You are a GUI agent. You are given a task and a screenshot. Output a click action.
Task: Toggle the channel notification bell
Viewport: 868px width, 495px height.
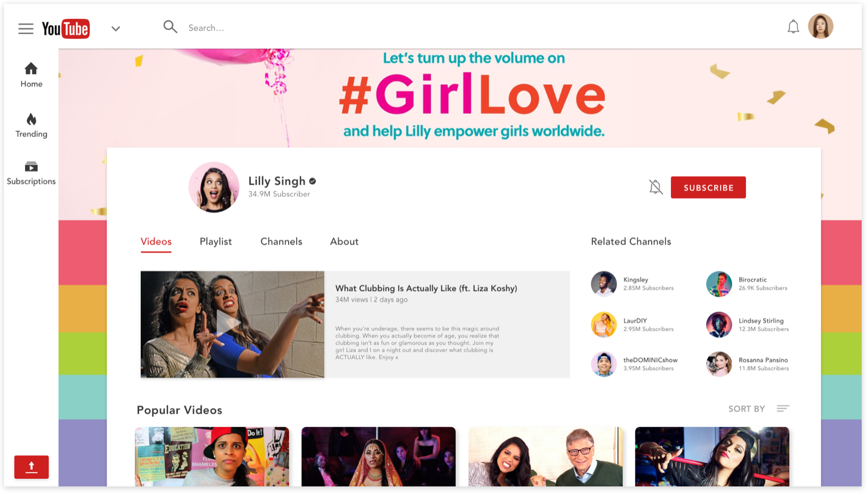click(656, 187)
